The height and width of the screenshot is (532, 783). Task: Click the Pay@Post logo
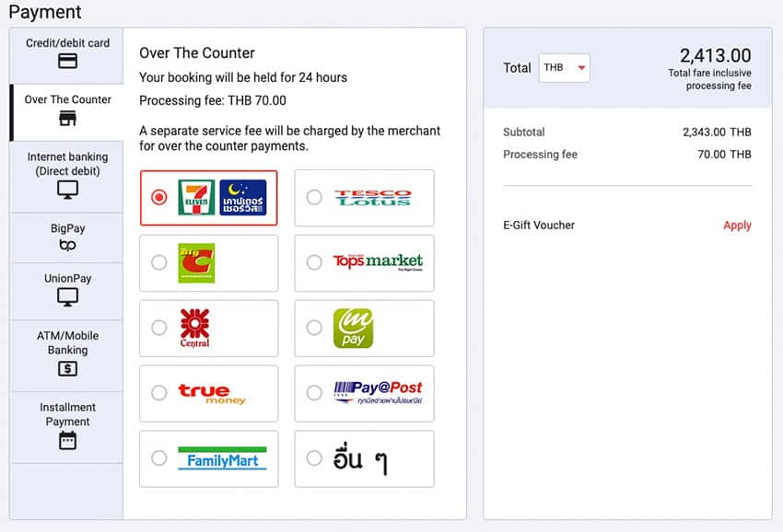[378, 393]
